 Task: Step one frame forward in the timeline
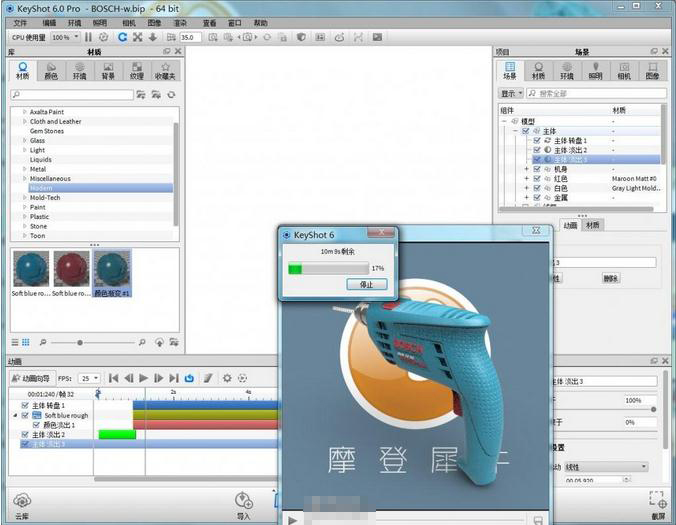[159, 378]
